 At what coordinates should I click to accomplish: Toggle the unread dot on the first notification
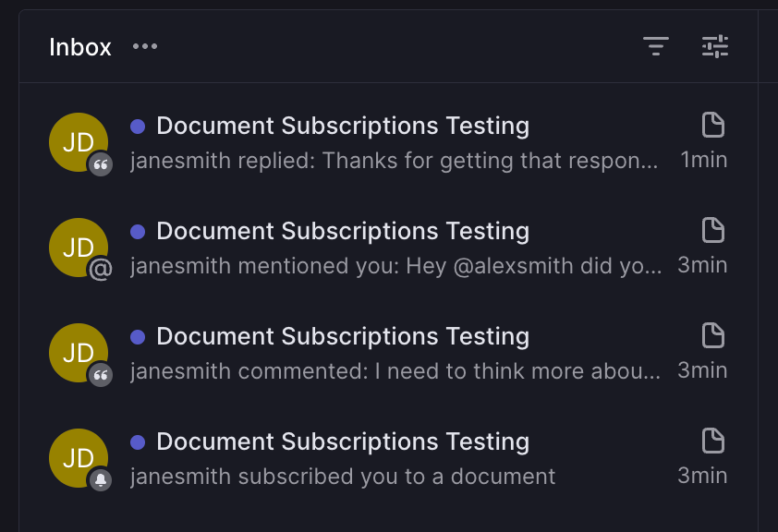(x=140, y=124)
